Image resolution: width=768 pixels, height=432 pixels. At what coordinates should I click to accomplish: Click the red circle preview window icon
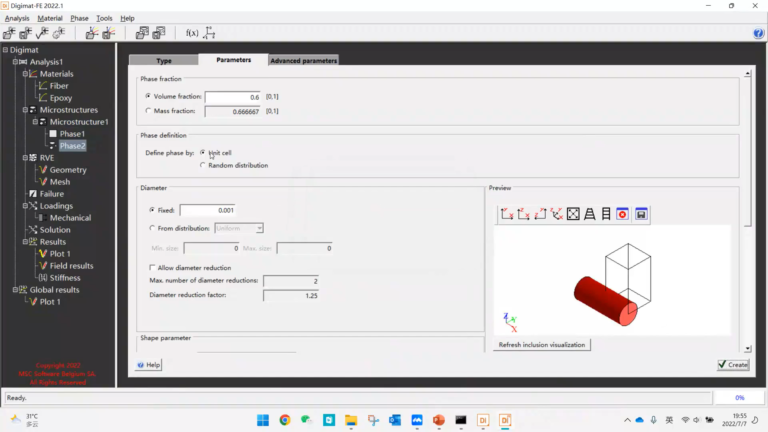point(623,214)
